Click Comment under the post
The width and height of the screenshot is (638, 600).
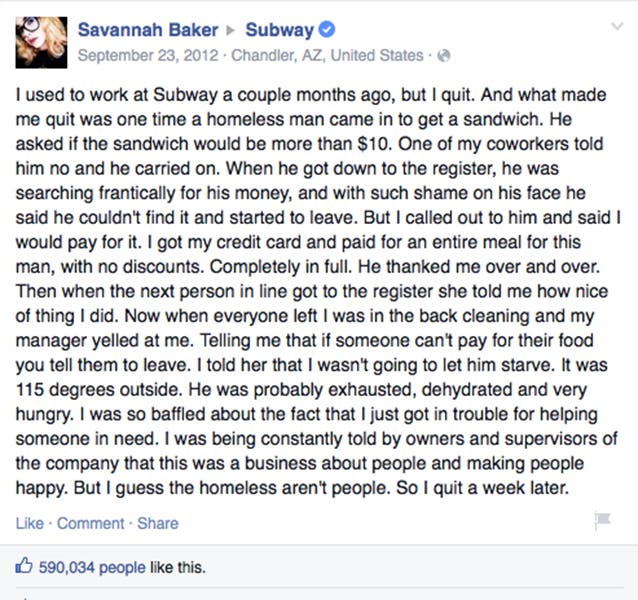click(90, 523)
